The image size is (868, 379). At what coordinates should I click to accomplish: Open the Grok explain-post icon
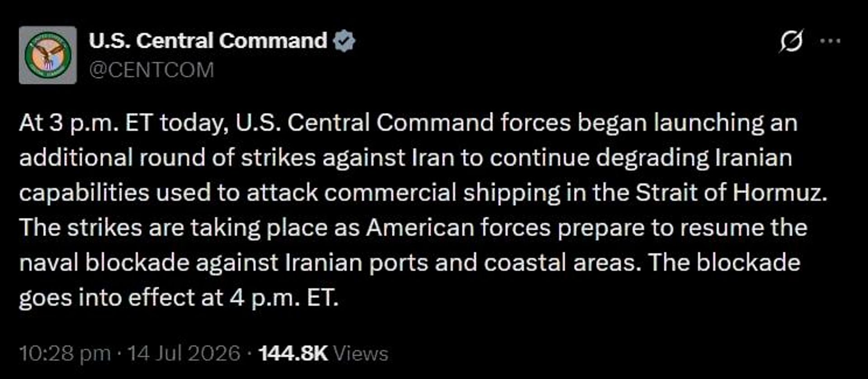(791, 41)
